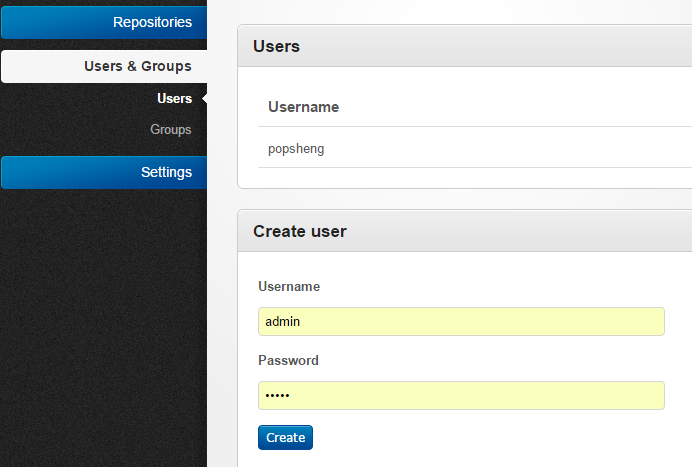Open the Users submenu entry
Screen dimensions: 692x467
pyautogui.click(x=174, y=98)
